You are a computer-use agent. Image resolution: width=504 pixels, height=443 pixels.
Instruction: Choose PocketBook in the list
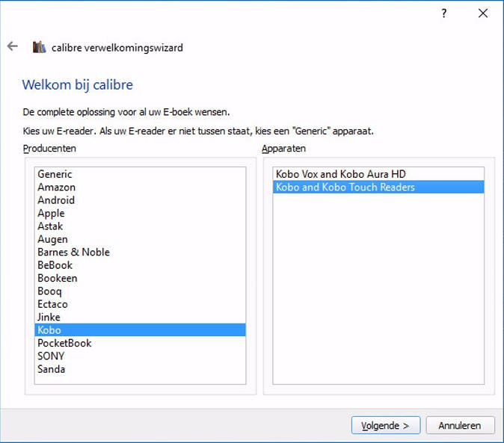pos(140,343)
